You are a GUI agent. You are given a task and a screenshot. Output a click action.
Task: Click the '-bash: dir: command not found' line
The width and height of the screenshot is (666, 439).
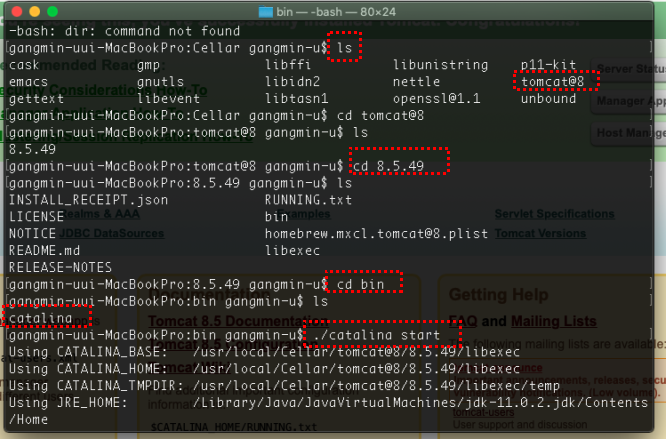pos(124,31)
